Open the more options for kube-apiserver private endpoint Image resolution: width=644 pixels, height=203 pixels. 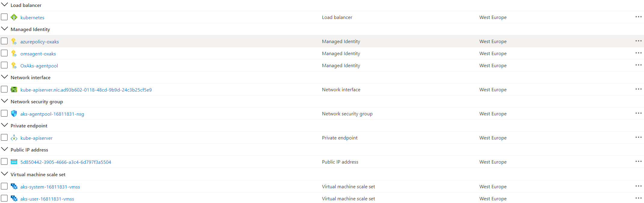point(638,137)
